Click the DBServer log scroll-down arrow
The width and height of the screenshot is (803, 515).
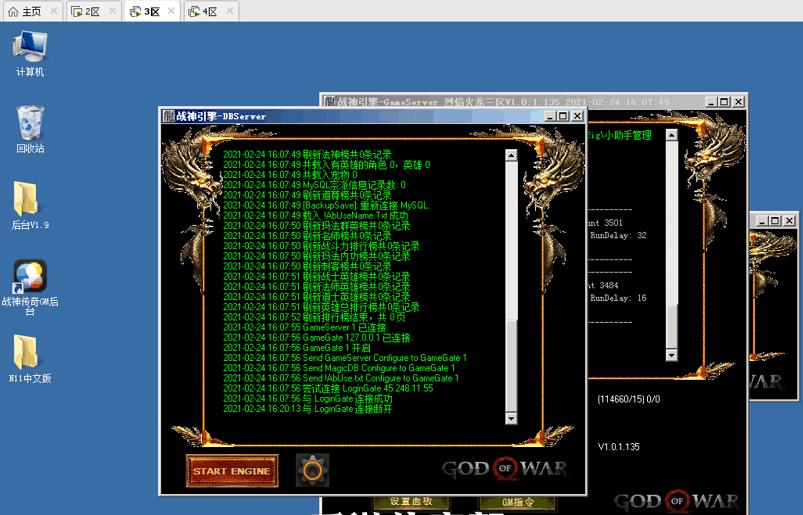point(511,418)
